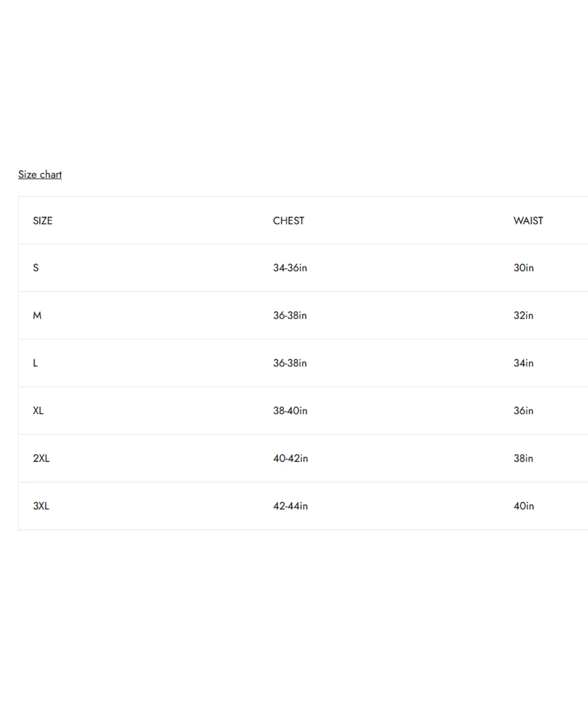Click the 32in waist measurement
The image size is (588, 706).
[x=524, y=315]
